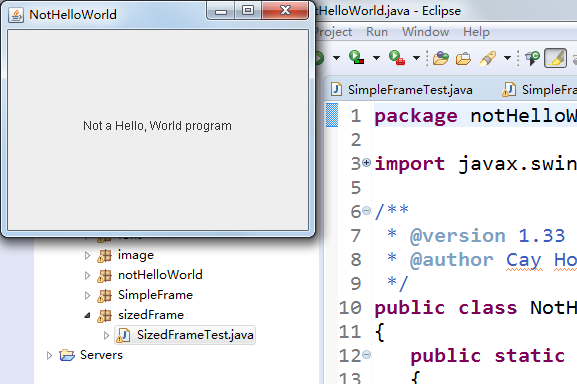Click the SimpleFrame package icon

pos(105,295)
